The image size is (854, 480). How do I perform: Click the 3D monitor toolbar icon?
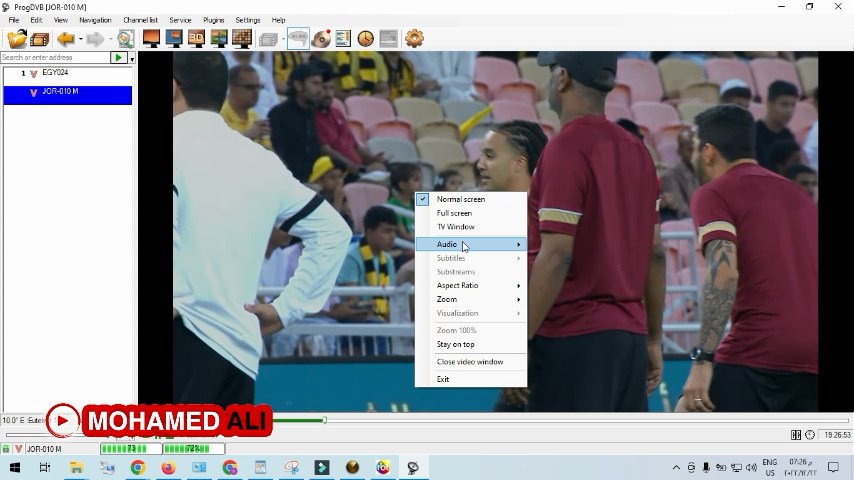[x=196, y=39]
